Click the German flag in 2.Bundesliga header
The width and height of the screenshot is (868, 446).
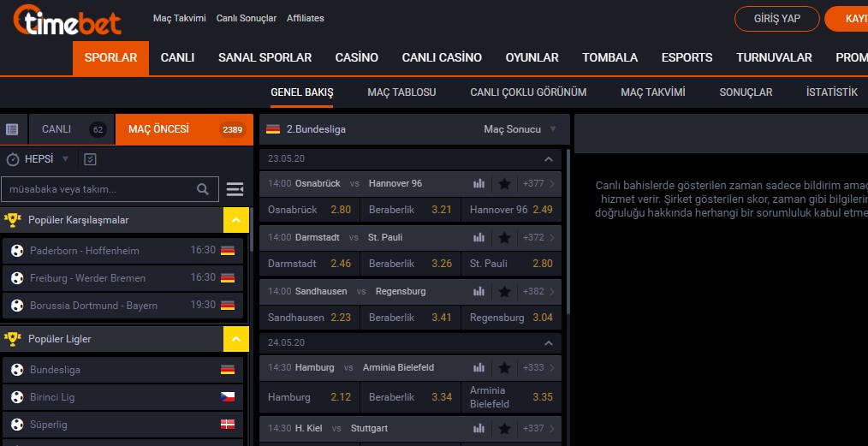(273, 129)
